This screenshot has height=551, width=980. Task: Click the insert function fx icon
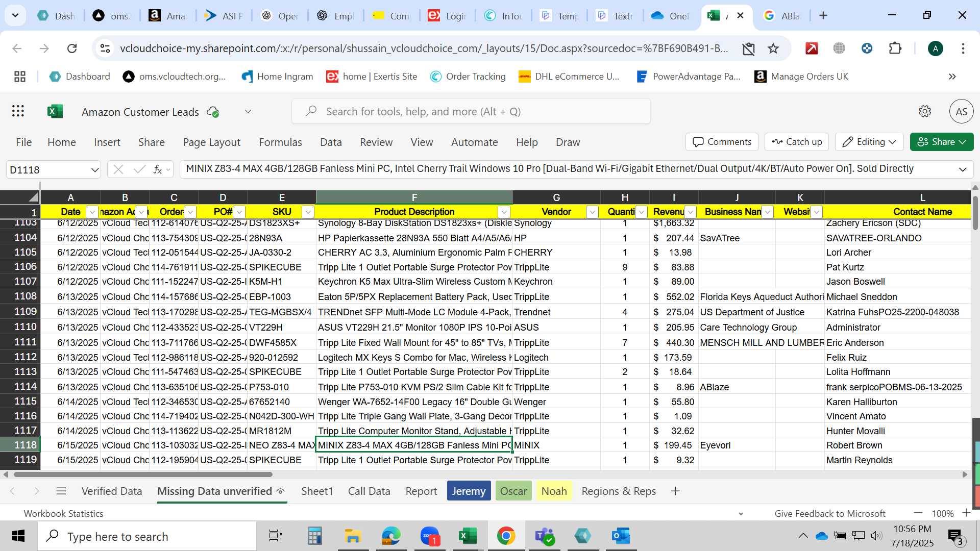point(158,169)
